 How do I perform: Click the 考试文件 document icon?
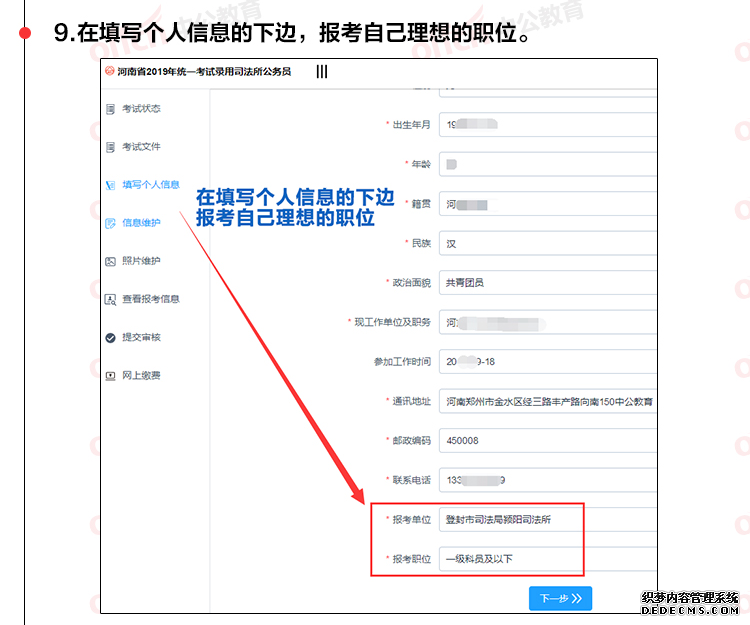110,147
